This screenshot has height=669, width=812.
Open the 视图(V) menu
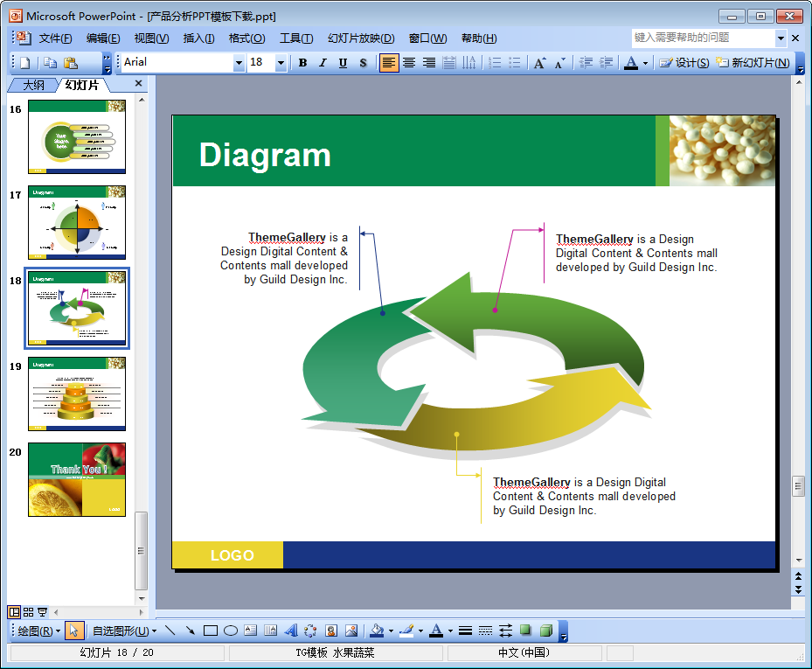click(x=151, y=38)
